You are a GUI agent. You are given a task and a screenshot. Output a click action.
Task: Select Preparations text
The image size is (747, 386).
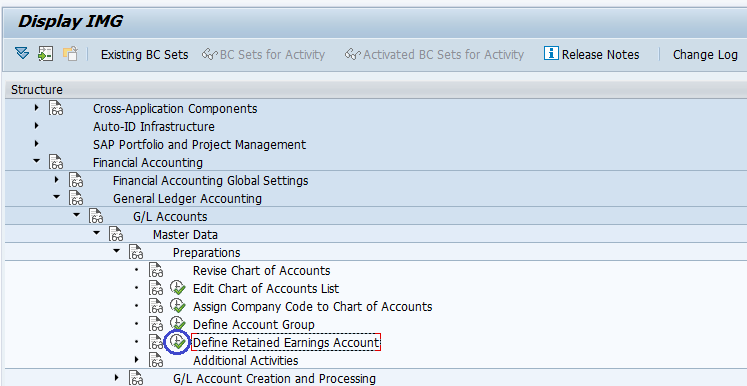click(x=206, y=253)
